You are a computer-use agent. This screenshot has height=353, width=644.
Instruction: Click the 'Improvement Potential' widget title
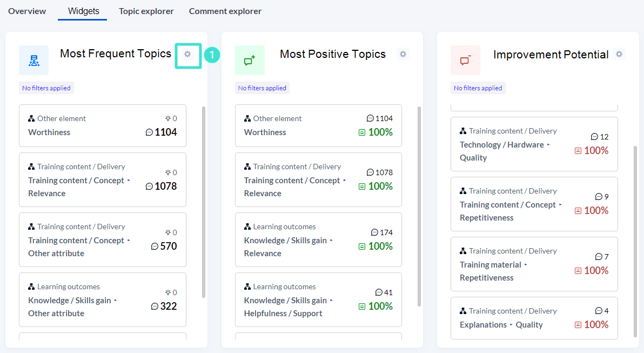551,54
